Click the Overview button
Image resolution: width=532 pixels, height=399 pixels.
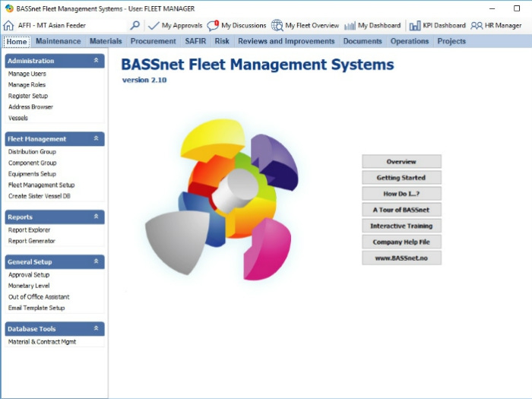point(402,161)
